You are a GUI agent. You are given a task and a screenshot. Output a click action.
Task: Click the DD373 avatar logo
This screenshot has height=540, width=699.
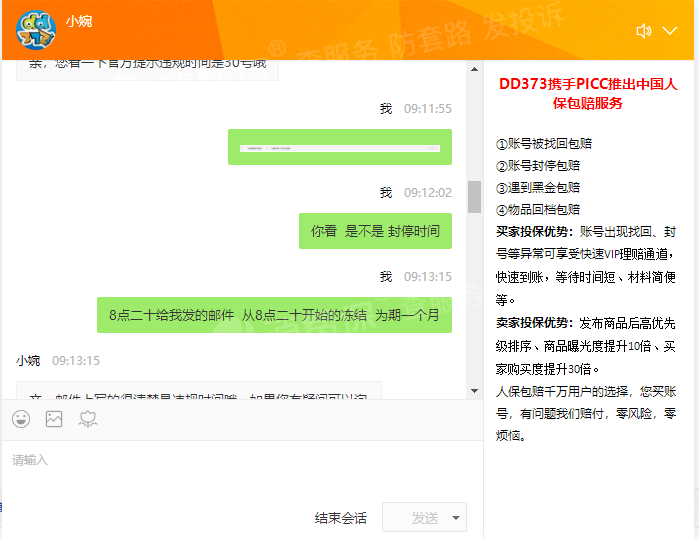36,30
